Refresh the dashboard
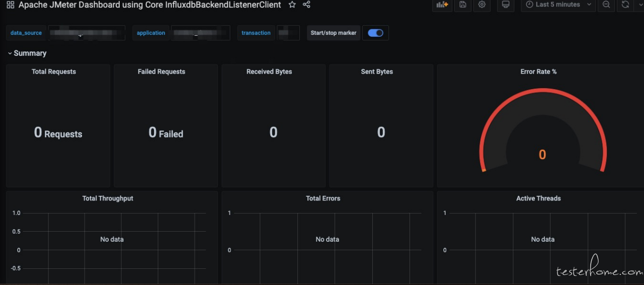 pyautogui.click(x=625, y=5)
